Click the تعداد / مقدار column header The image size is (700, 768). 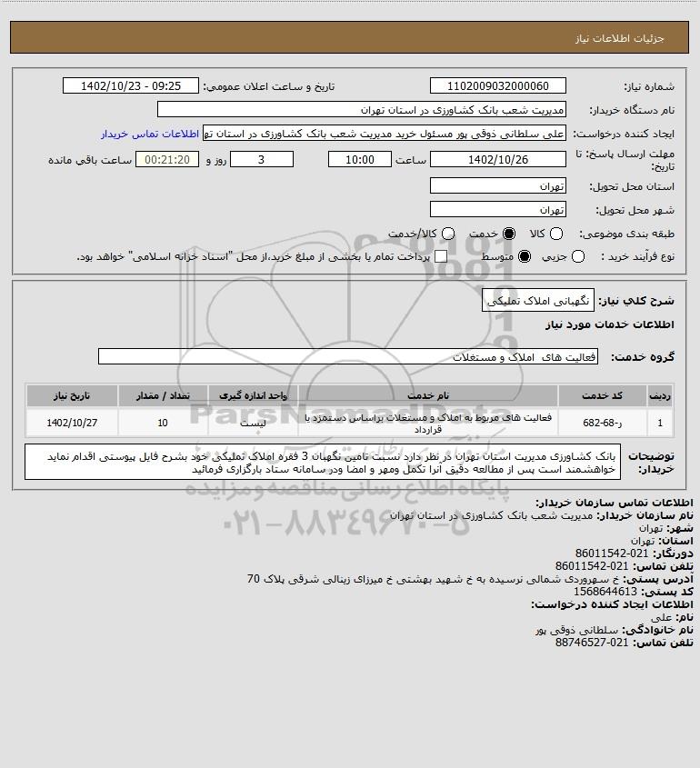(x=163, y=395)
